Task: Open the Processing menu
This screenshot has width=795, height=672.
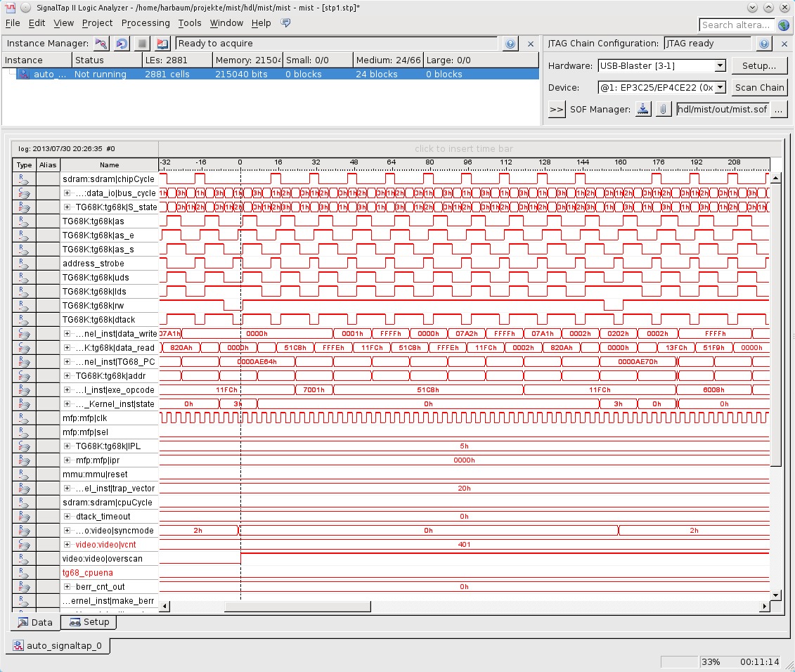Action: pos(146,22)
